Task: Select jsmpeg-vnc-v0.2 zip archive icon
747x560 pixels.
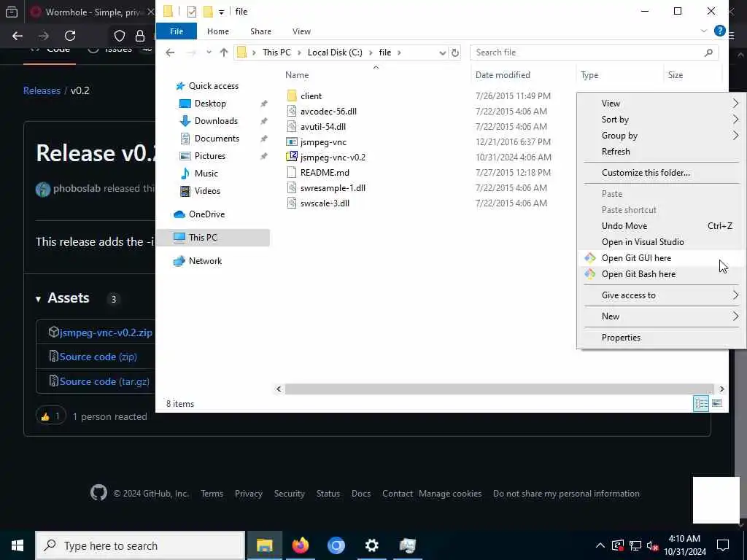Action: coord(292,157)
